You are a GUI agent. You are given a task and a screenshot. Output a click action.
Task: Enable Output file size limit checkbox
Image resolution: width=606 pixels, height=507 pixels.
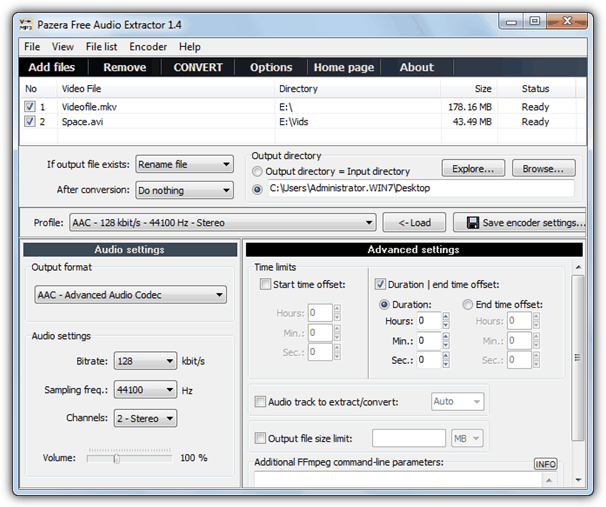(260, 438)
